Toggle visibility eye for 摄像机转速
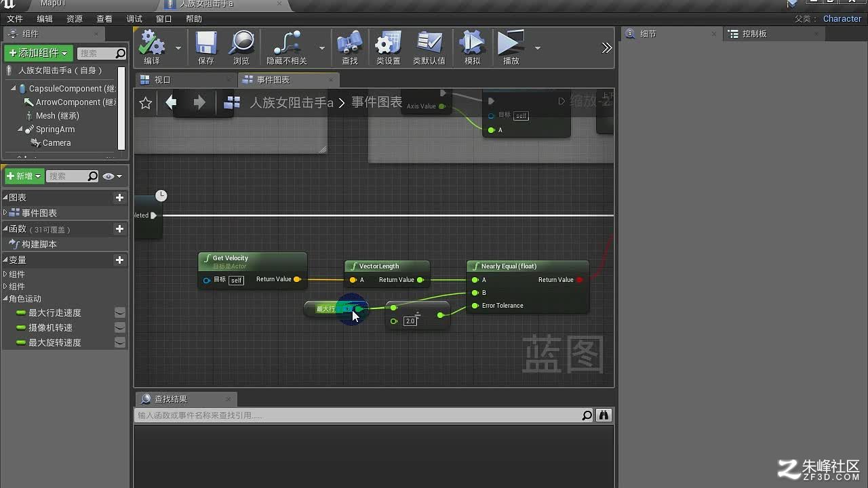The height and width of the screenshot is (488, 868). pyautogui.click(x=119, y=327)
